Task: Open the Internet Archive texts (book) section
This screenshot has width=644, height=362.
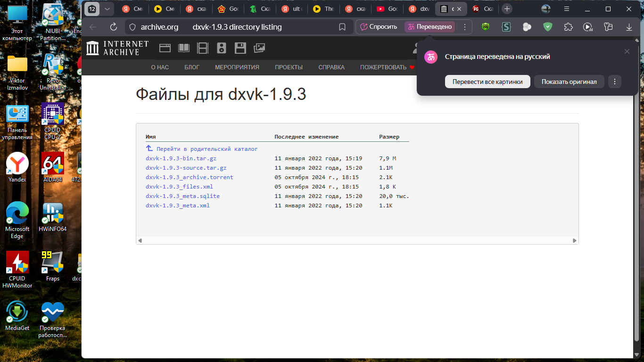Action: (183, 48)
